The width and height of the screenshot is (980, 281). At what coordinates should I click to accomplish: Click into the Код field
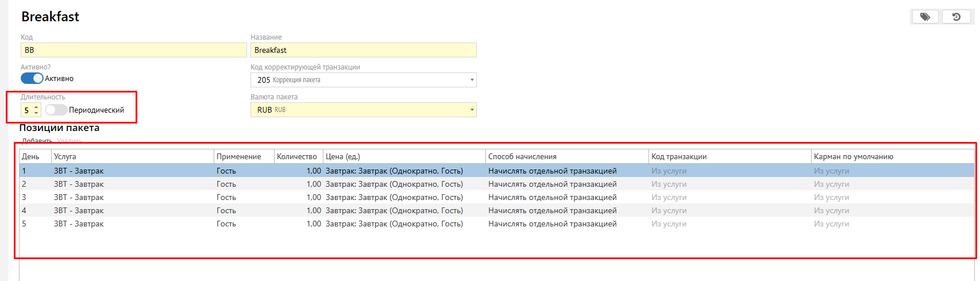click(133, 50)
